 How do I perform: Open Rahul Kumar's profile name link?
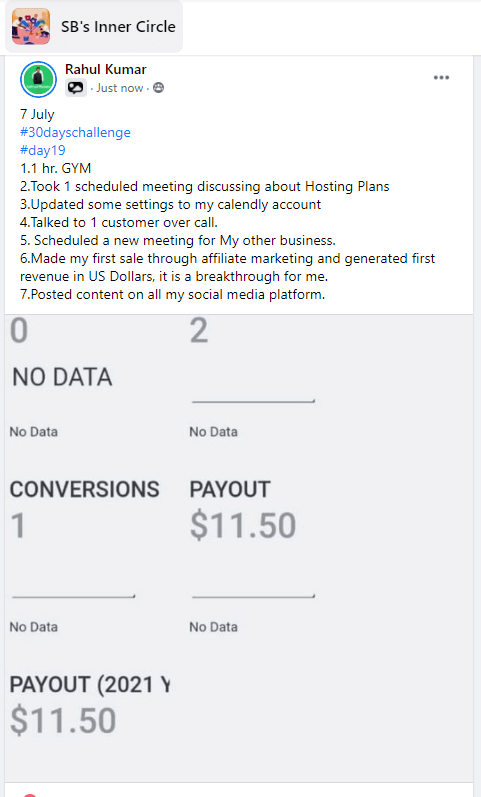point(106,69)
